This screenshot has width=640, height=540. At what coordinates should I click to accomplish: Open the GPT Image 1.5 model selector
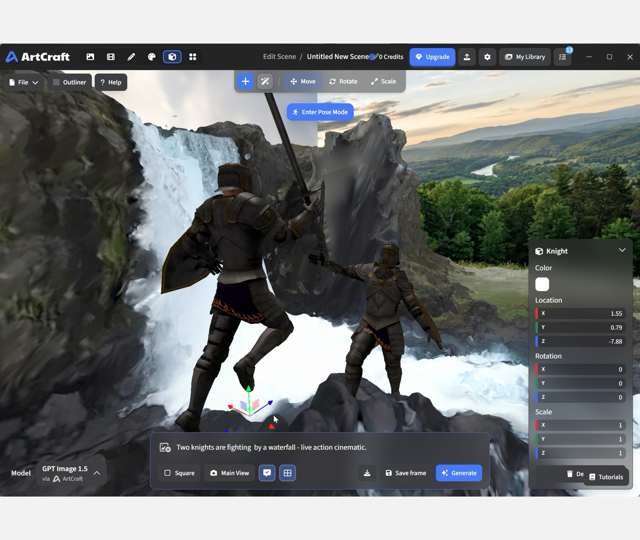pos(71,473)
